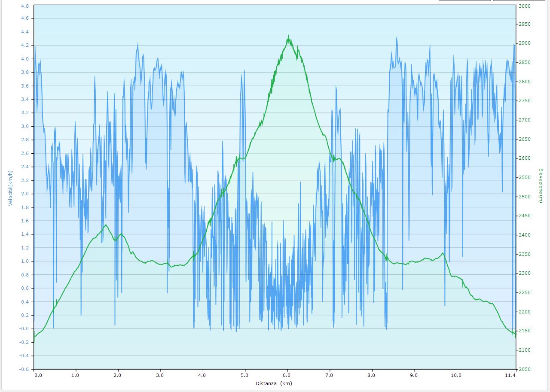Select the 0.0 km distance tick label
This screenshot has width=550, height=392.
click(x=38, y=376)
